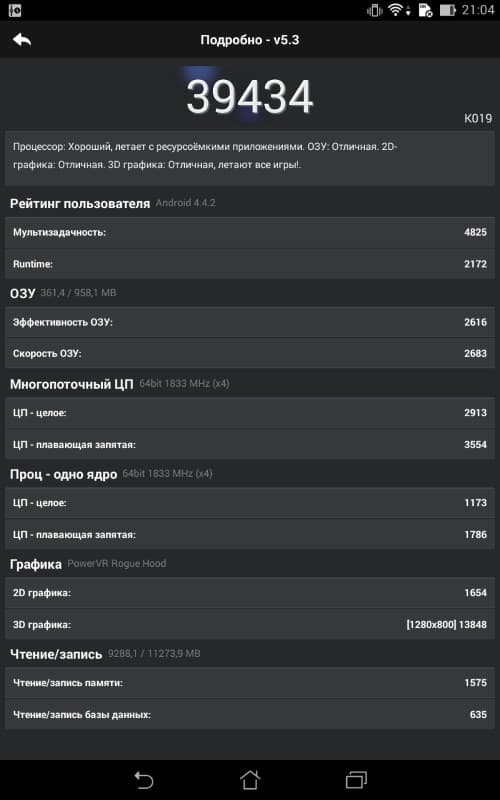
Task: Tap the 3D графика result row
Action: tap(250, 624)
